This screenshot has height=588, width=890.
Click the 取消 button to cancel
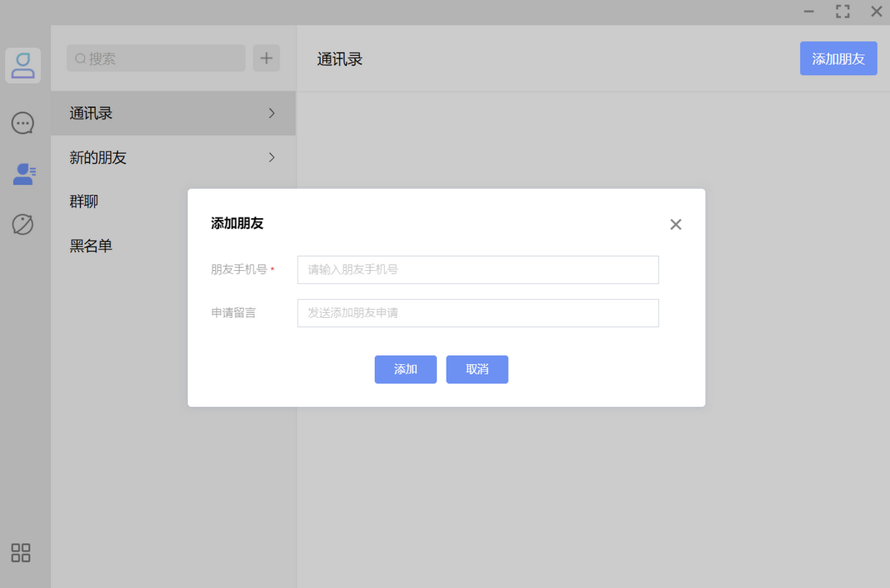tap(476, 369)
